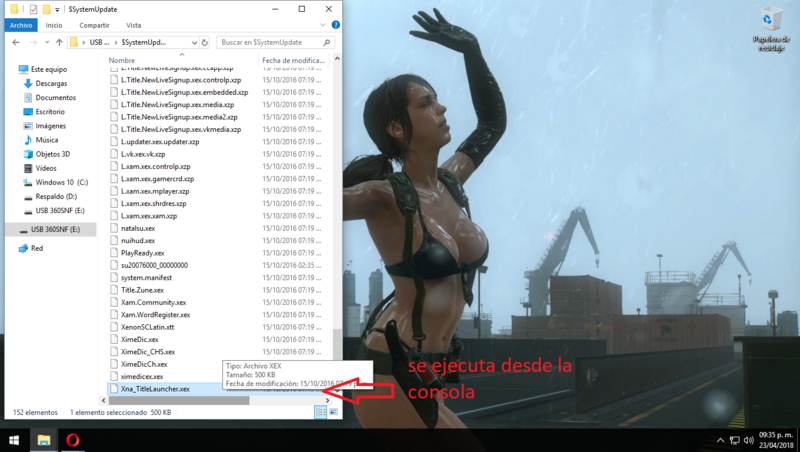Open Documentos in the sidebar

coord(56,97)
